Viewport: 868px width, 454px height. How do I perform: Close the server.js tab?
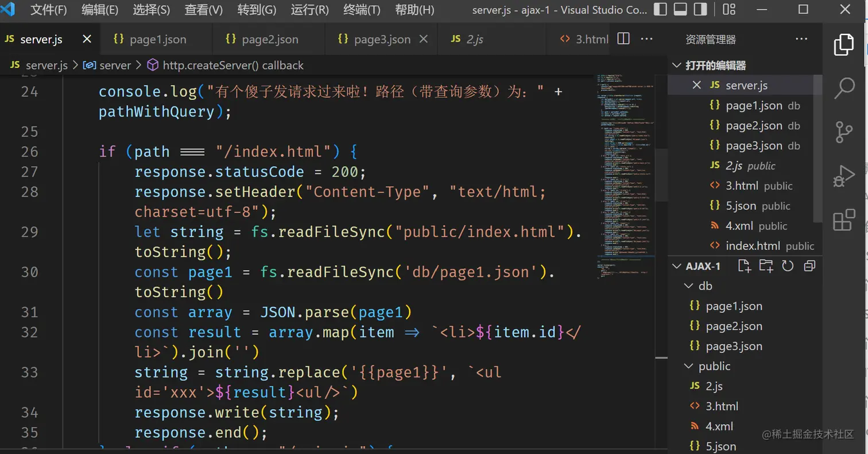coord(87,39)
